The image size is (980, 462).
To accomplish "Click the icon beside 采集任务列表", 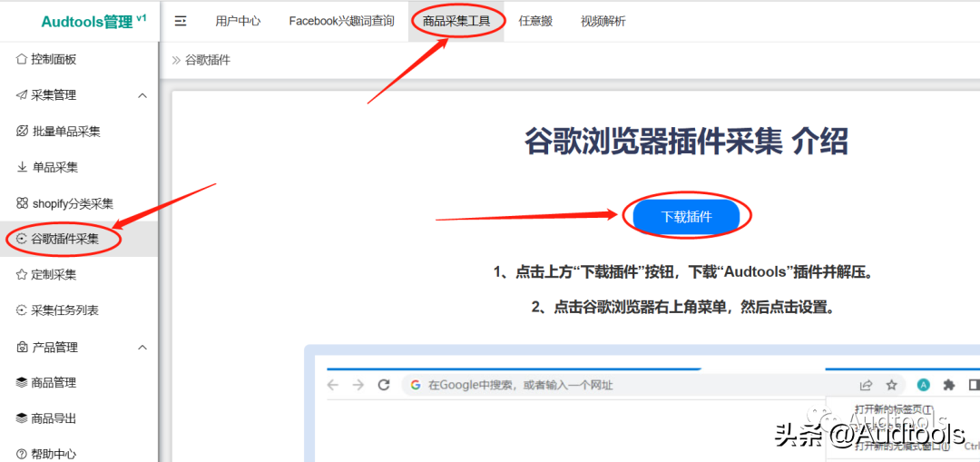I will tap(22, 310).
